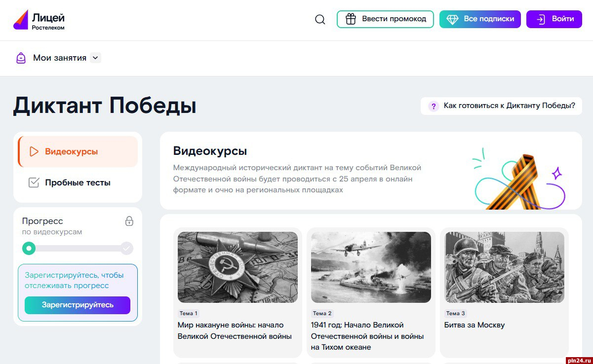Click the backpack icon beside Мои занятия
593x364 pixels.
[x=21, y=58]
